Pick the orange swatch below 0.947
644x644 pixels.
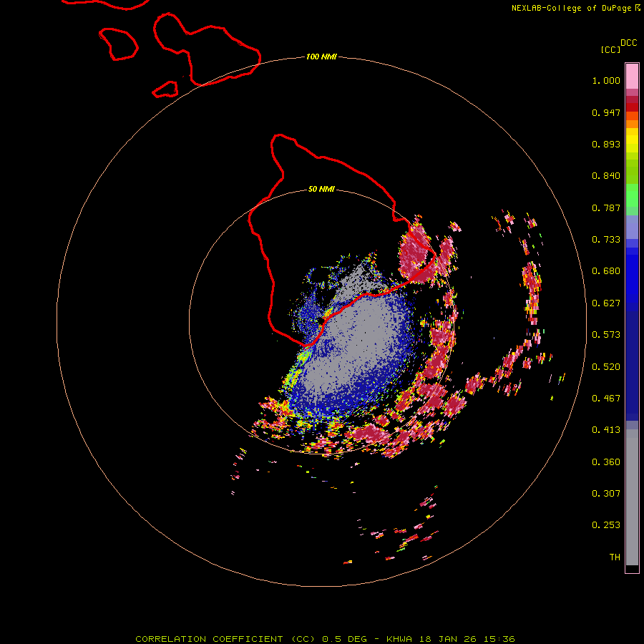coord(632,124)
